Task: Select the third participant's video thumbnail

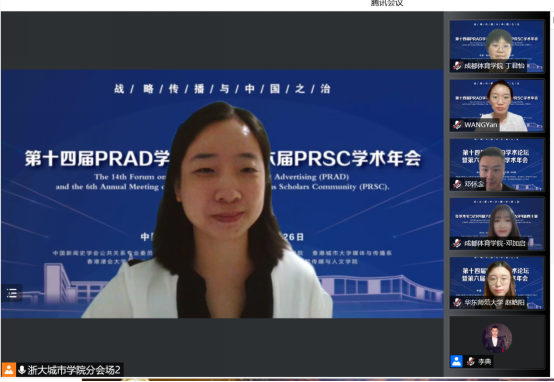Action: click(x=497, y=165)
